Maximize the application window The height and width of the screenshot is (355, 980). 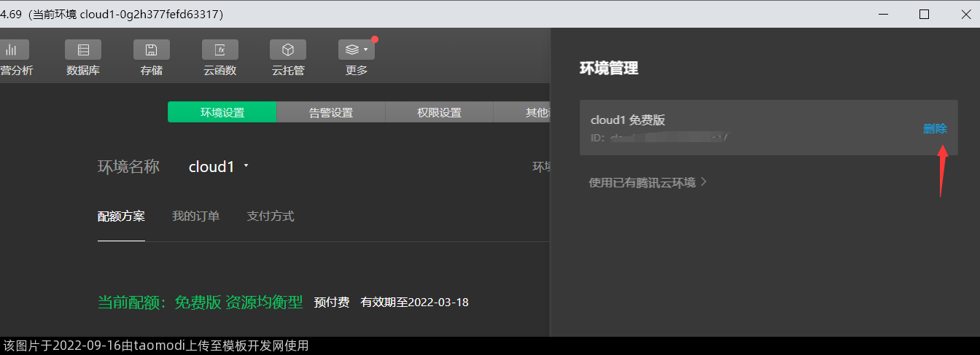pos(924,14)
